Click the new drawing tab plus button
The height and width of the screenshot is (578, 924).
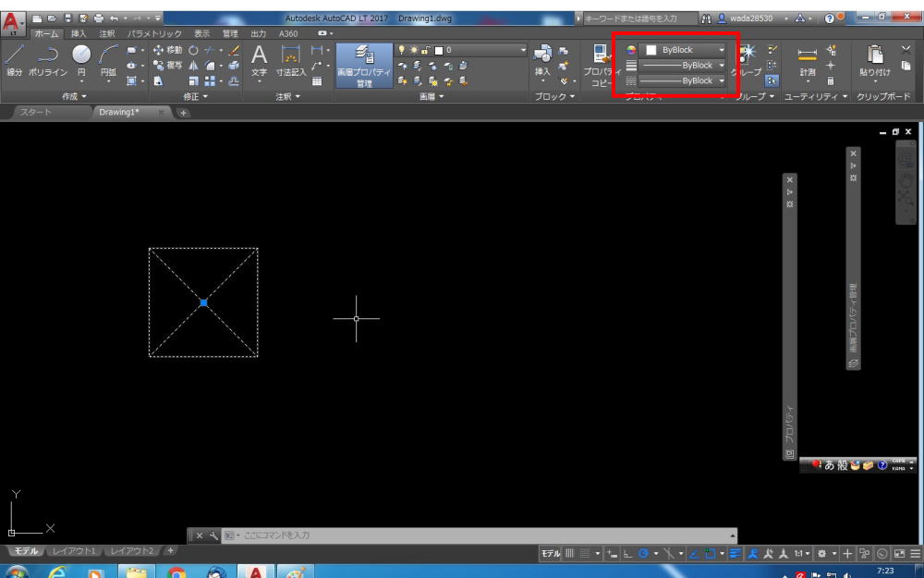183,113
